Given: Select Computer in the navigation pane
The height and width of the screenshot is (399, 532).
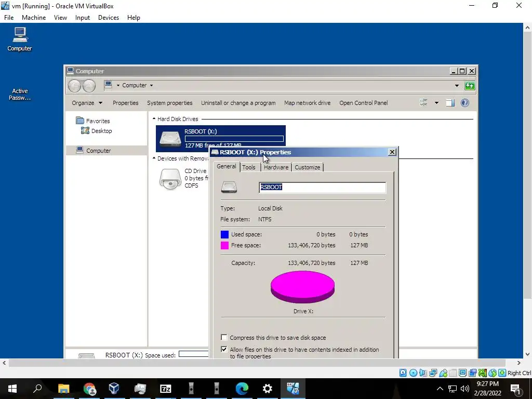Looking at the screenshot, I should (106, 150).
